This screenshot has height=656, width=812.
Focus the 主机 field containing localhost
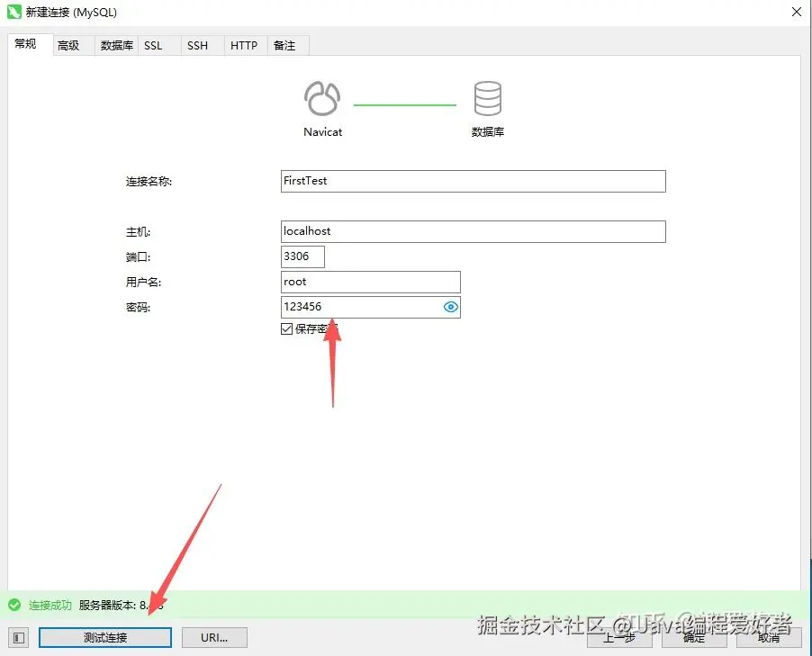(x=473, y=231)
